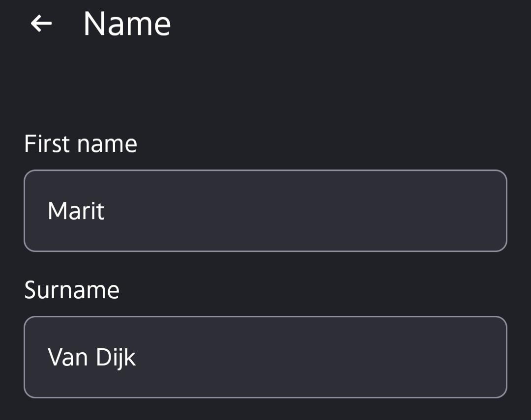
Task: Tap the back arrow beside Name heading
Action: [x=41, y=24]
